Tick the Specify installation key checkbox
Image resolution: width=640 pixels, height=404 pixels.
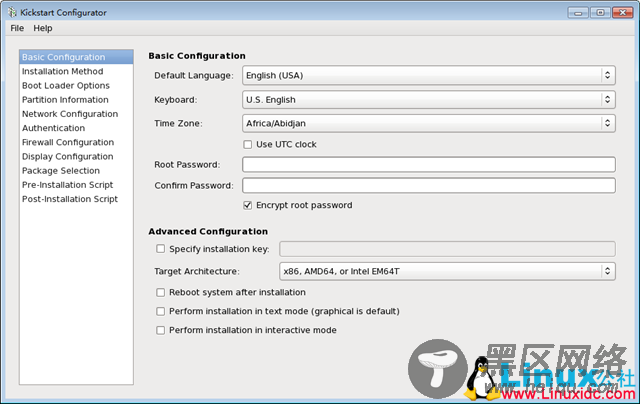coord(160,249)
